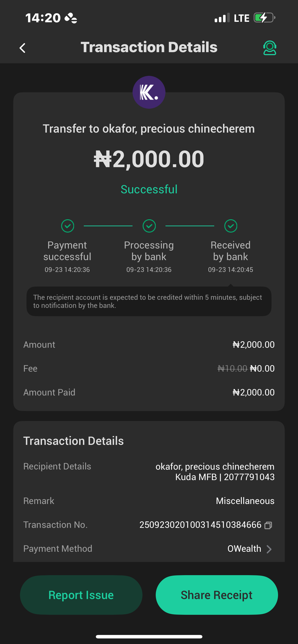
Task: Tap the iOS home indicator bar
Action: [149, 637]
